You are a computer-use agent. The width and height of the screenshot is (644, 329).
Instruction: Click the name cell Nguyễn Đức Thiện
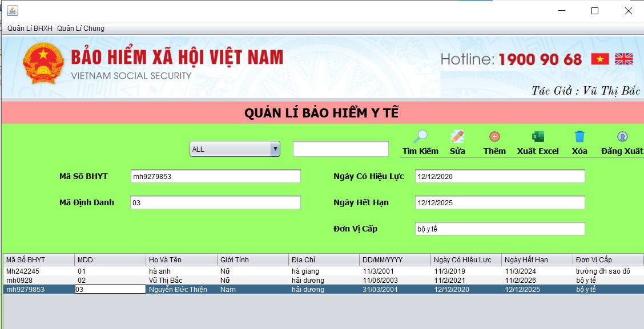click(182, 290)
